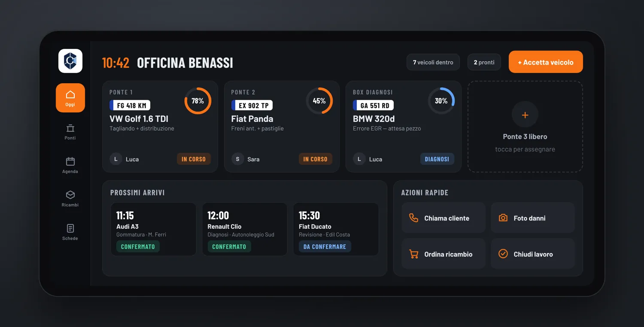Click the 2 pronti chip
The height and width of the screenshot is (327, 644).
(x=484, y=62)
